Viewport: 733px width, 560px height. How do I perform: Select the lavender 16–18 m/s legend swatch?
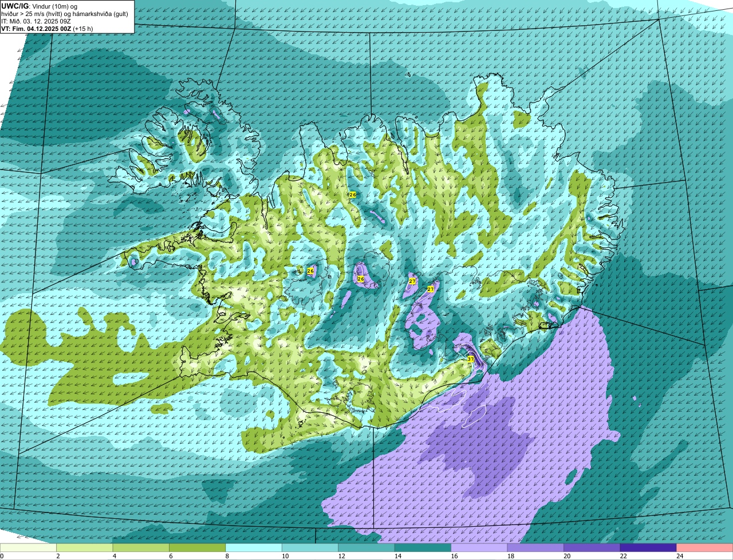[479, 548]
